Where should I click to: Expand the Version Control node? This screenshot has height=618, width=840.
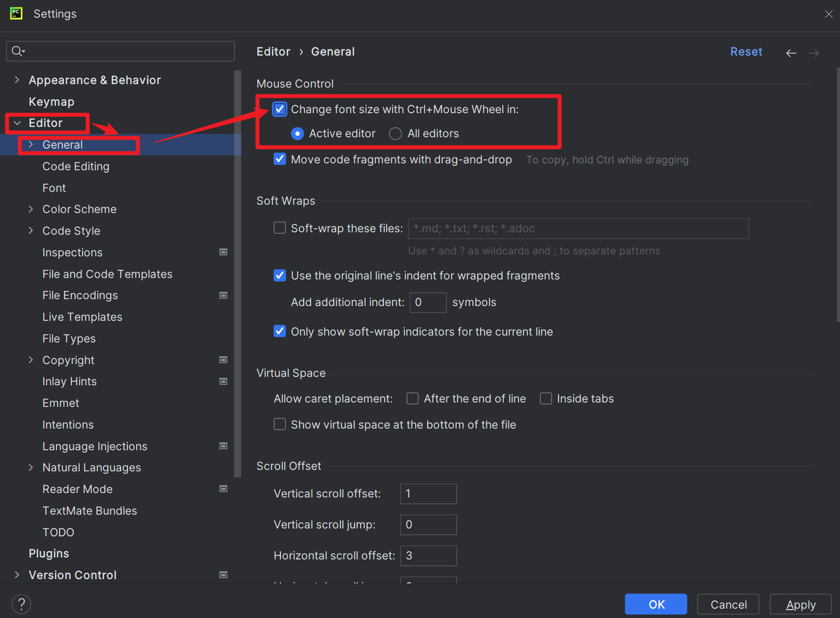pyautogui.click(x=17, y=575)
